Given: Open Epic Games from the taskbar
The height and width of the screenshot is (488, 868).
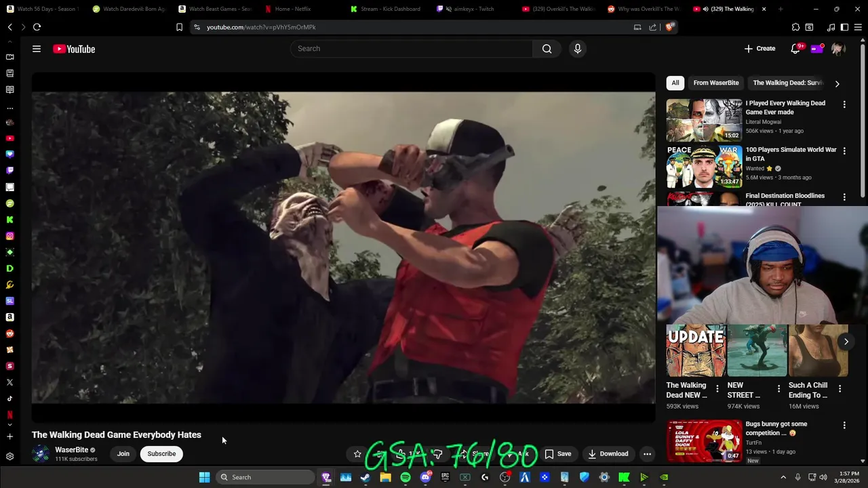Looking at the screenshot, I should pos(445,477).
